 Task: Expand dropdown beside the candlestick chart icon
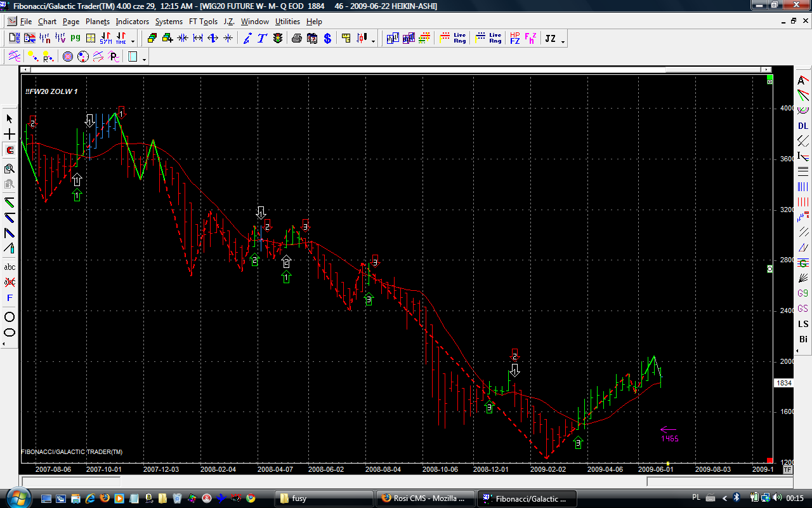point(373,41)
